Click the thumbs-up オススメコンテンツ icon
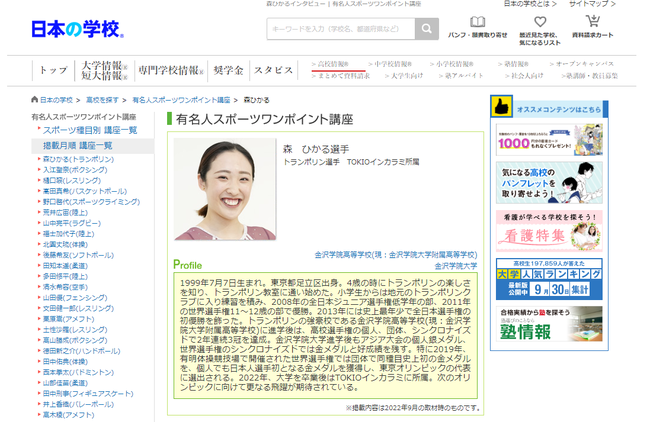 [500, 108]
